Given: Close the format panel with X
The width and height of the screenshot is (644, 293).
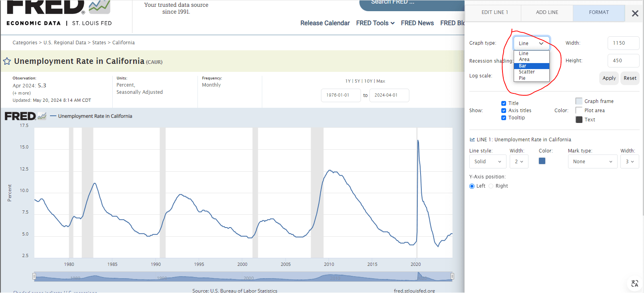Looking at the screenshot, I should click(x=635, y=14).
